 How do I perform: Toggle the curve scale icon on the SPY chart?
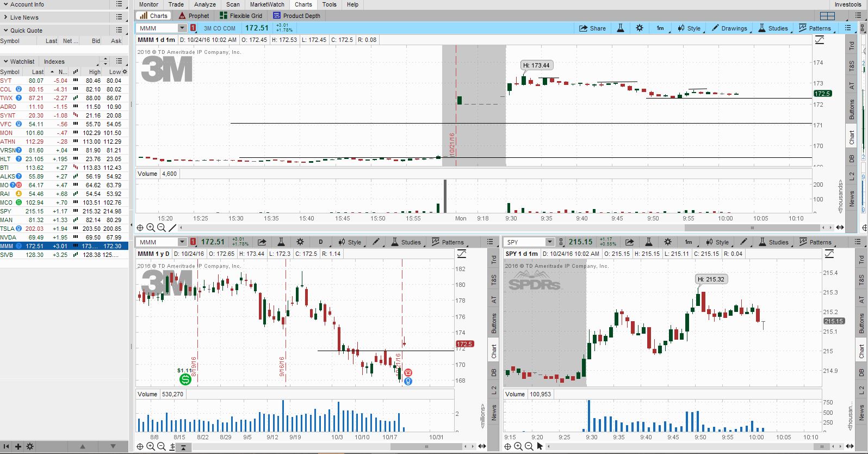click(829, 254)
